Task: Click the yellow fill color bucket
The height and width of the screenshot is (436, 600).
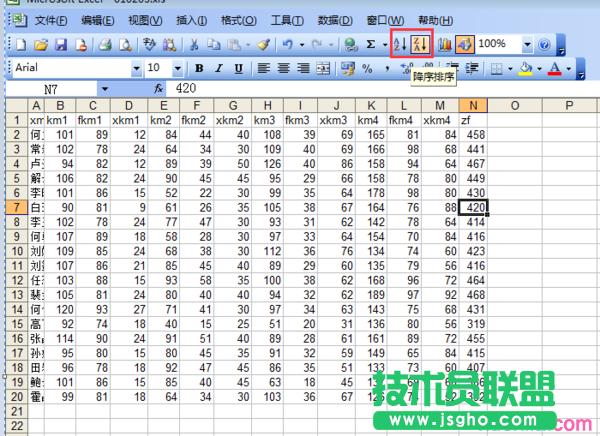Action: [525, 68]
